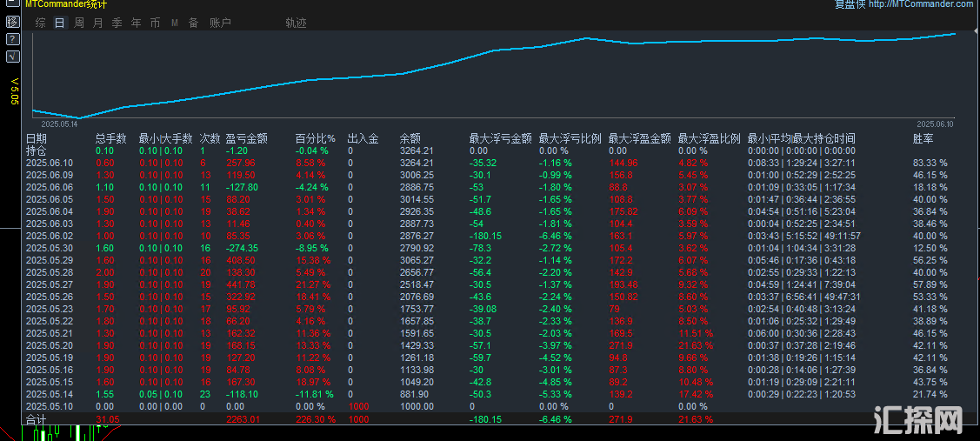980x441 pixels.
Task: Click the 21.27 % percentage cell
Action: 312,284
